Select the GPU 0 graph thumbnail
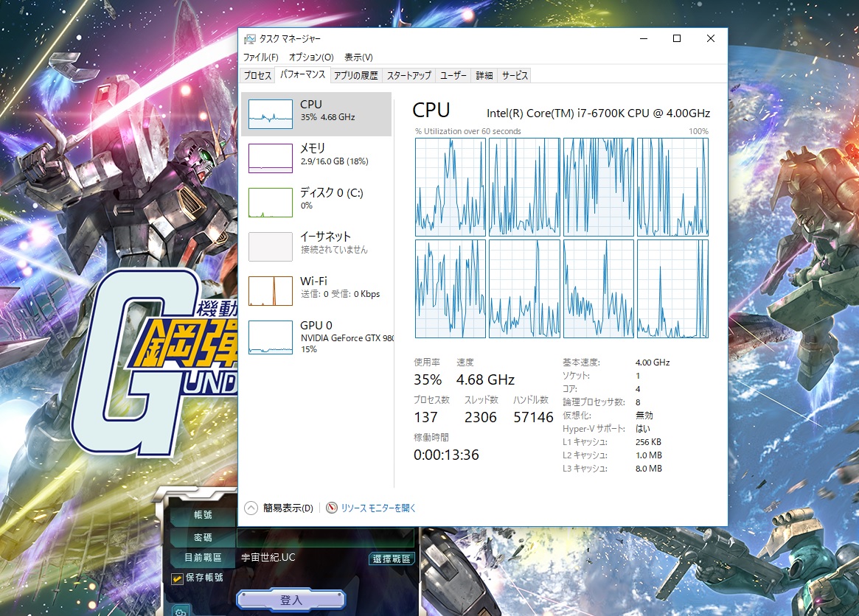The height and width of the screenshot is (616, 859). [271, 337]
